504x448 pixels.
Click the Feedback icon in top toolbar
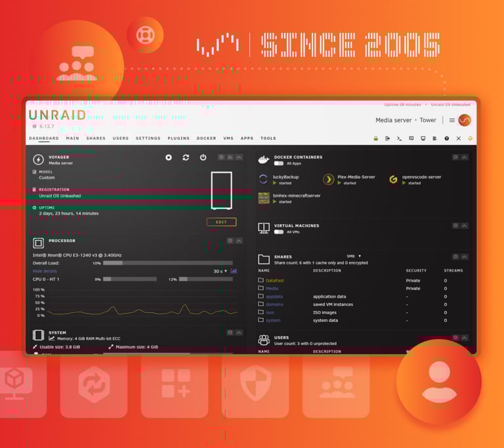coord(411,138)
